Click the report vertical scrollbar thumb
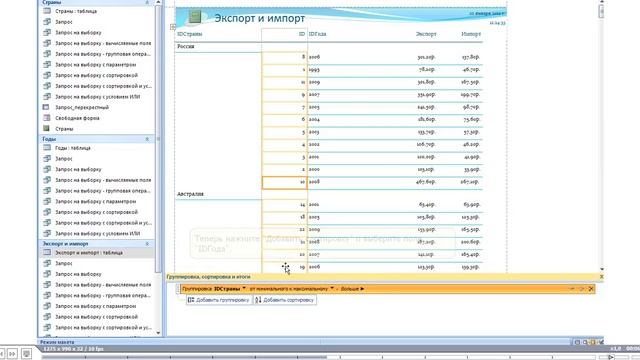This screenshot has width=640, height=360. coord(601,11)
